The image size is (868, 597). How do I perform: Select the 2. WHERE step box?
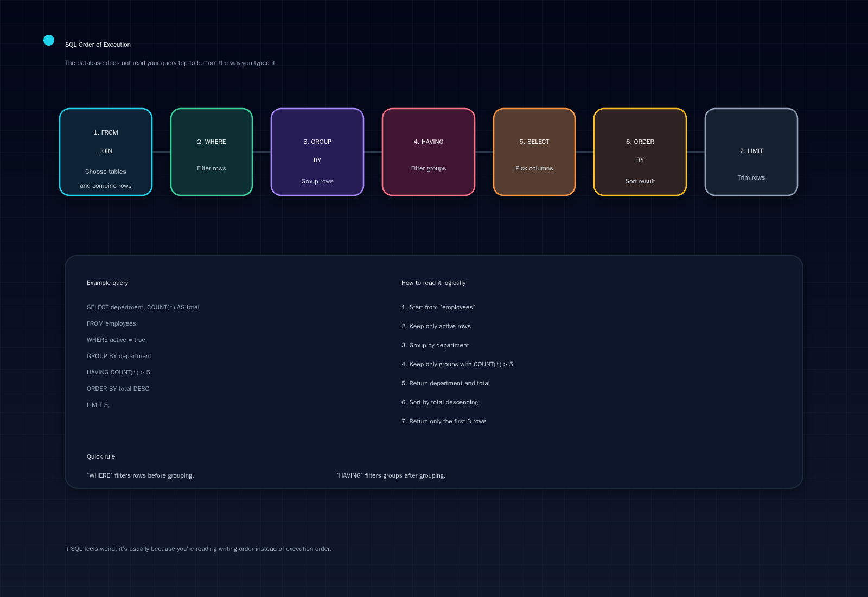(x=212, y=152)
